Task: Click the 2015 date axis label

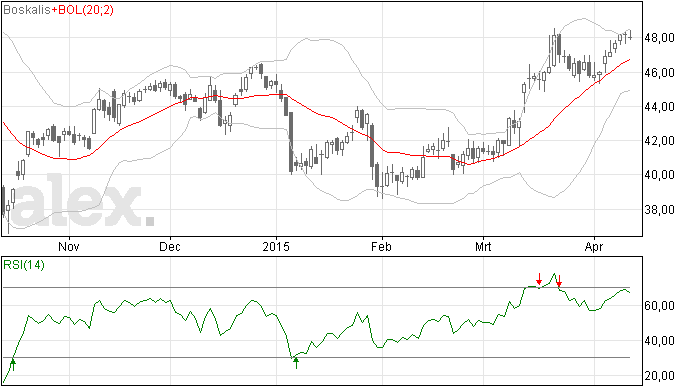Action: pos(276,247)
